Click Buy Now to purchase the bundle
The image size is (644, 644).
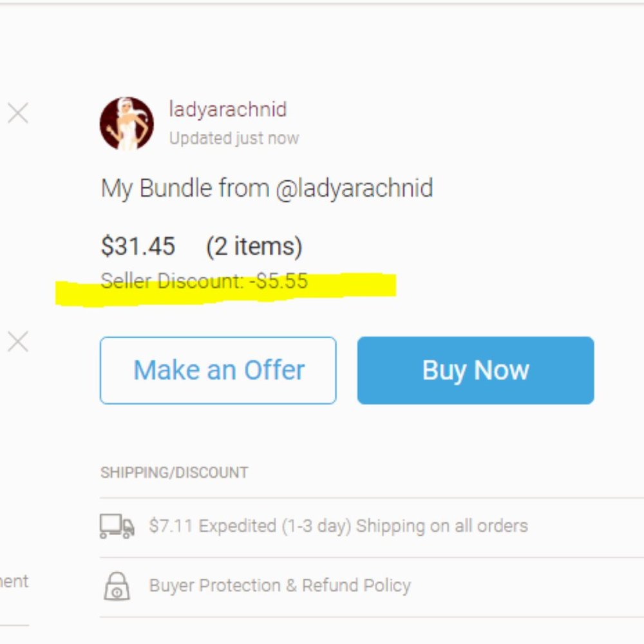point(475,370)
